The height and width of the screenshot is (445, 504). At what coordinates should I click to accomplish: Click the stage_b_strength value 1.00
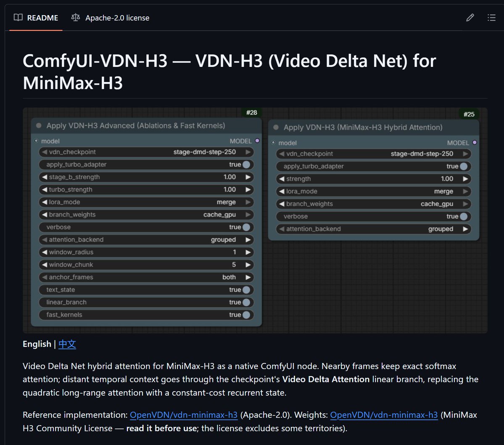coord(230,177)
